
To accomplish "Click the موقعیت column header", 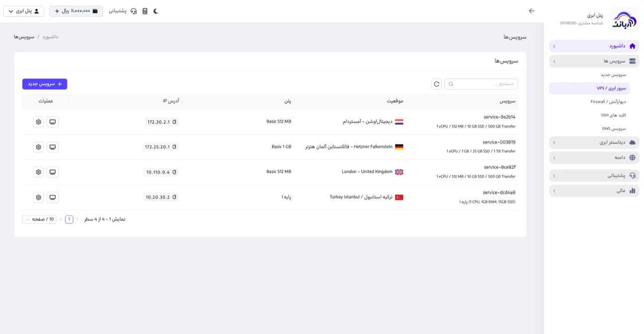I will (395, 101).
